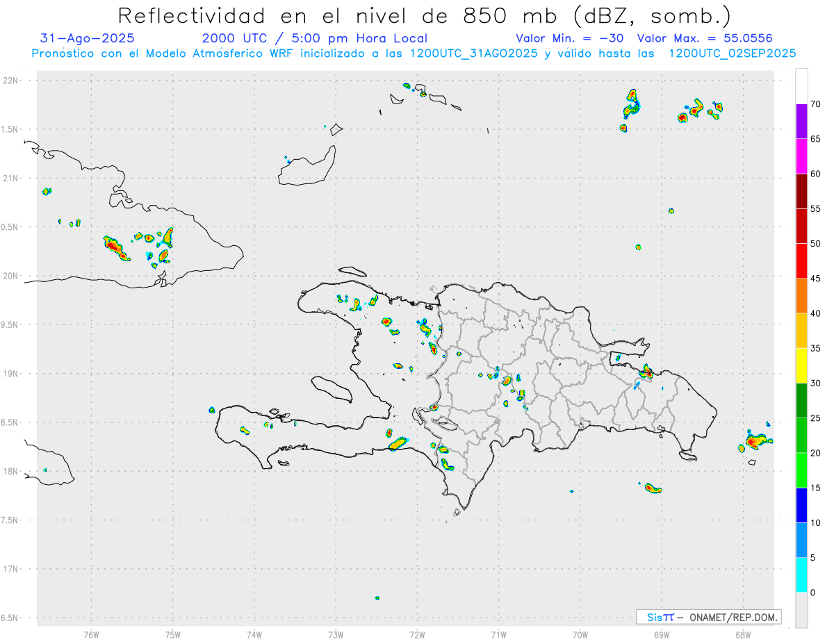Click the 'SisTT – ONAMET/REP.DOM.' label box

pos(709,617)
